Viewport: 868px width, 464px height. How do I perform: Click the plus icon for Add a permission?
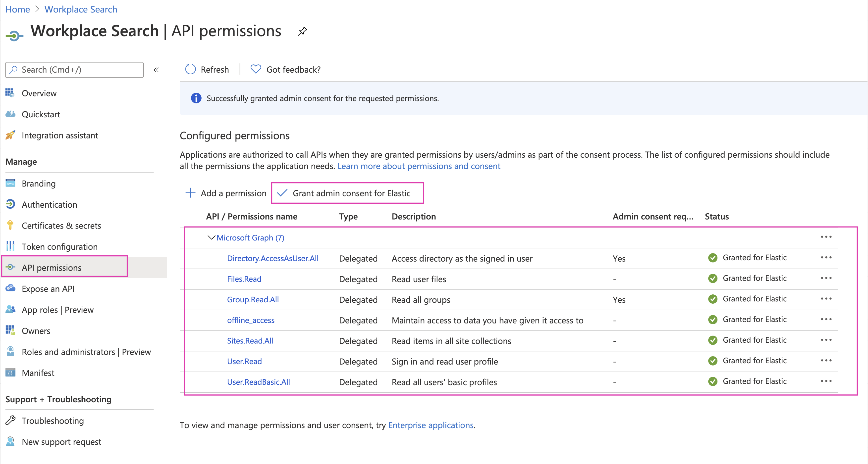click(190, 193)
